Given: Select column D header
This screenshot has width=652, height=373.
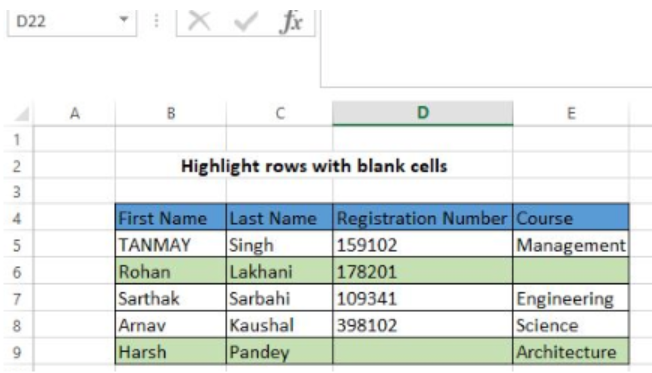Looking at the screenshot, I should point(422,113).
